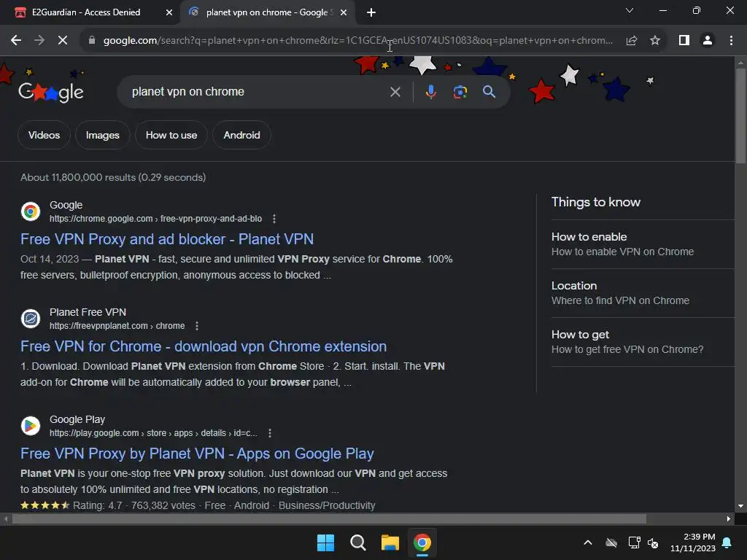Screen dimensions: 747x560
Task: Expand How to get in Things to know
Action: pyautogui.click(x=643, y=342)
